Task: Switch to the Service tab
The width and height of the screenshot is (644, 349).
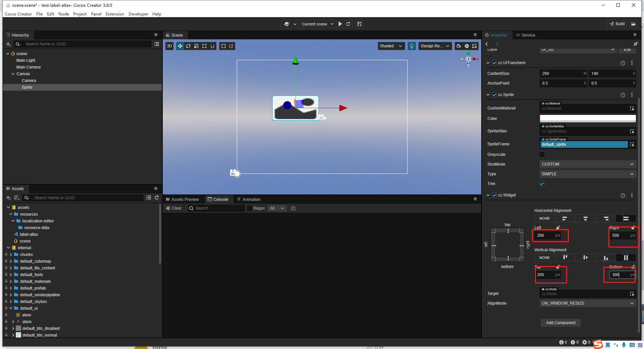Action: (x=526, y=35)
